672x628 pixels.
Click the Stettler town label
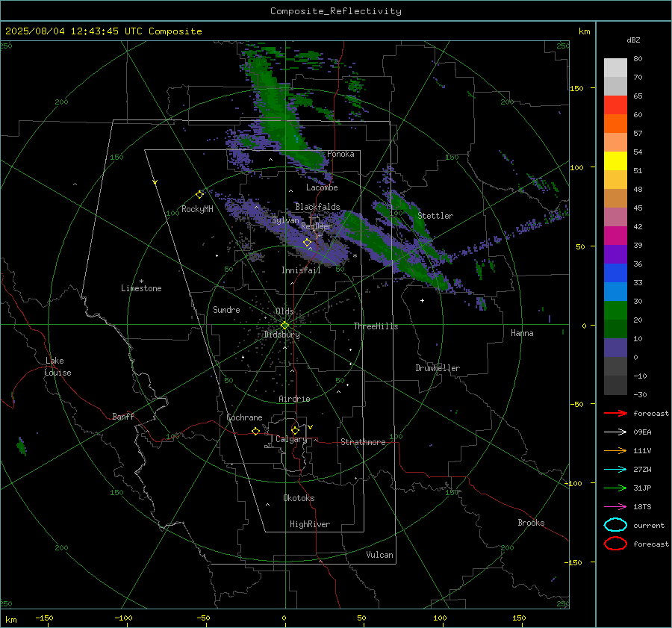click(x=435, y=216)
